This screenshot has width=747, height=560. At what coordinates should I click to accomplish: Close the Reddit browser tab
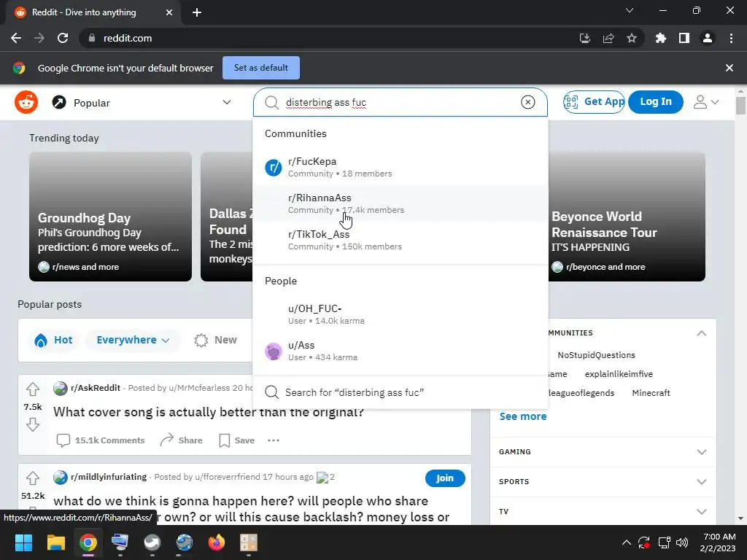click(x=169, y=12)
